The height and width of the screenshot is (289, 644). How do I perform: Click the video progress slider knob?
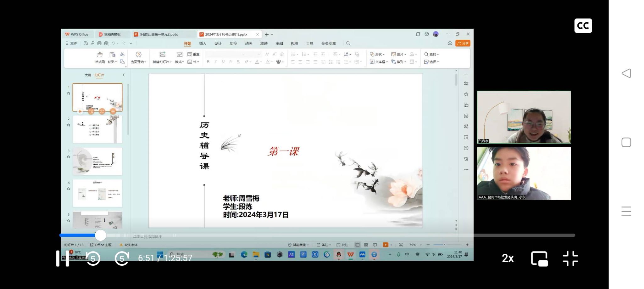[101, 235]
